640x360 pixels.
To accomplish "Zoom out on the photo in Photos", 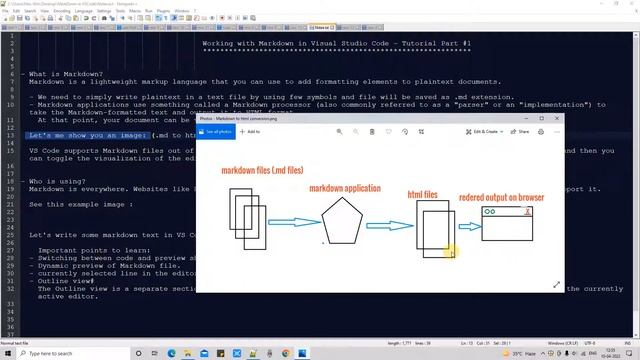I will [x=356, y=132].
